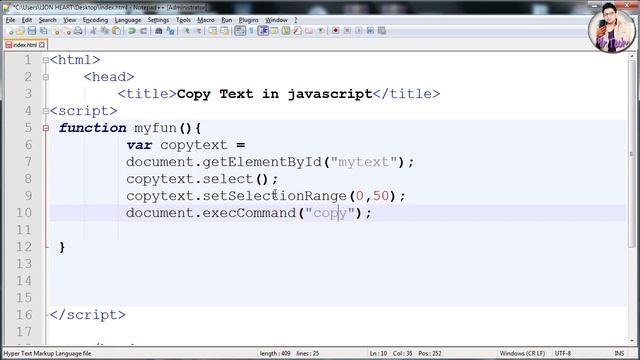Open the Document Map icon
640x360 pixels.
click(x=286, y=31)
